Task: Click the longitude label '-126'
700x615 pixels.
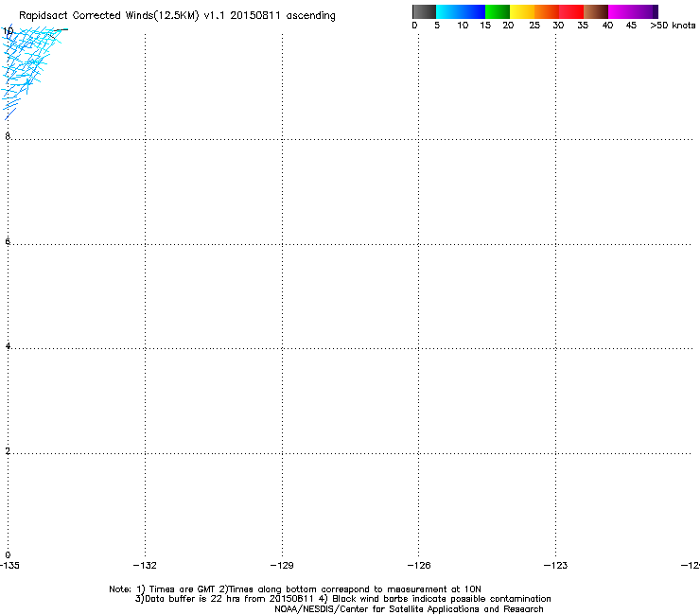Action: tap(419, 566)
